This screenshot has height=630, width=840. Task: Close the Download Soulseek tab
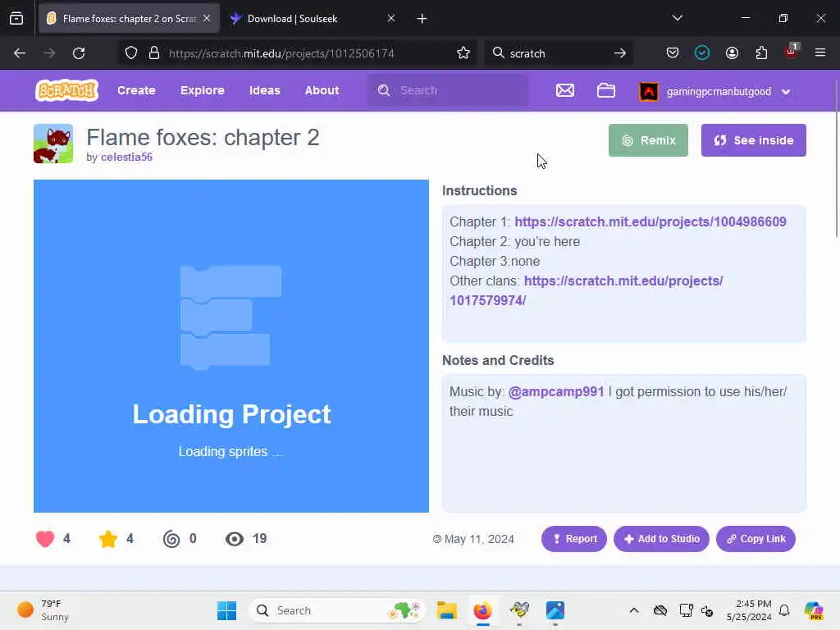tap(391, 19)
